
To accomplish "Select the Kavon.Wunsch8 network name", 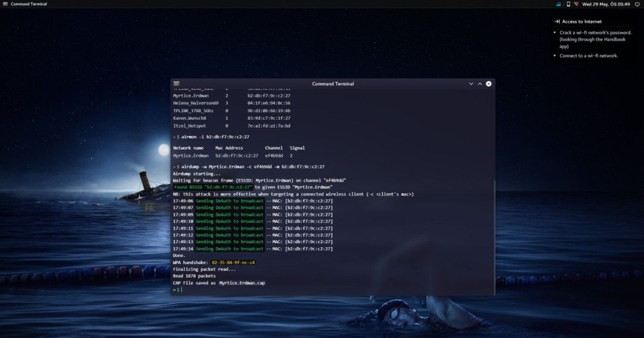I will [190, 118].
